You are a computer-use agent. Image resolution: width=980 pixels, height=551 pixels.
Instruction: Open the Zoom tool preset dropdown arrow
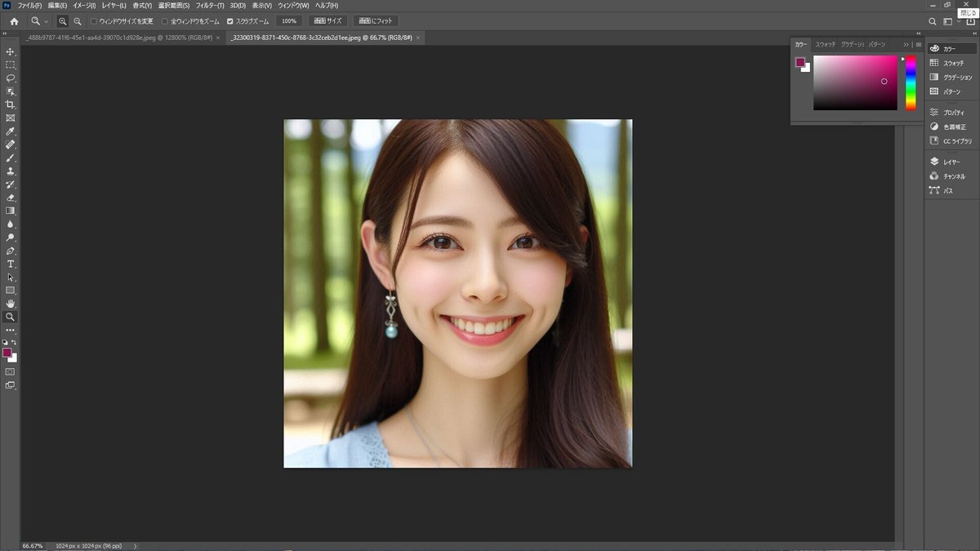click(47, 20)
